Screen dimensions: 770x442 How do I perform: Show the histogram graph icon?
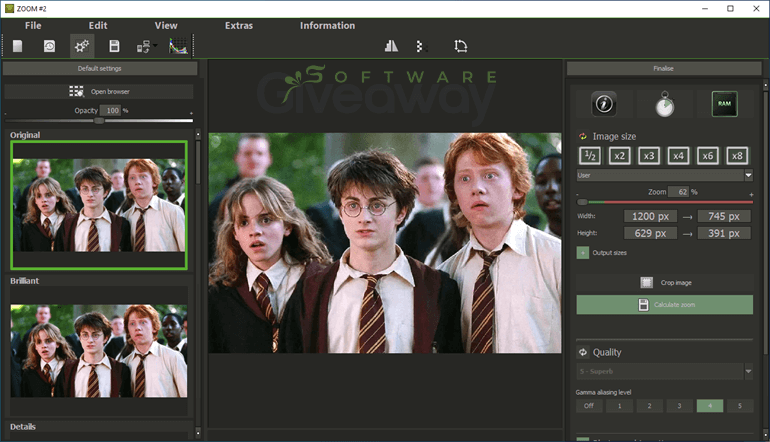[x=178, y=46]
